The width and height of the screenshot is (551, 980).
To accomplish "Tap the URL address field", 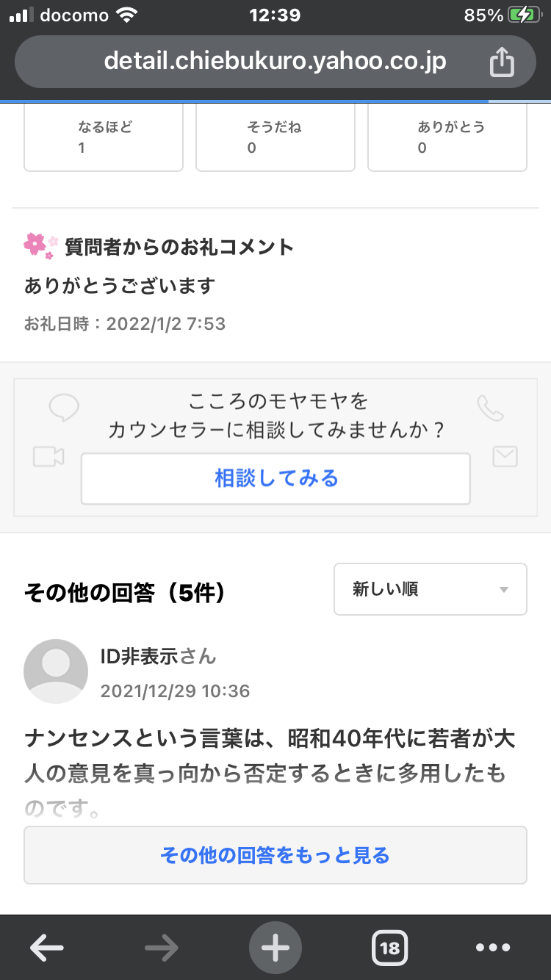I will (275, 62).
